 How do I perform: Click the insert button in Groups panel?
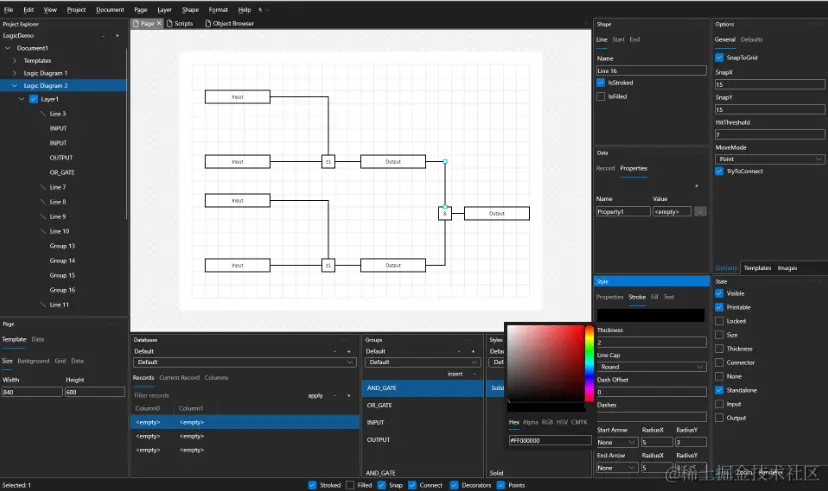455,374
